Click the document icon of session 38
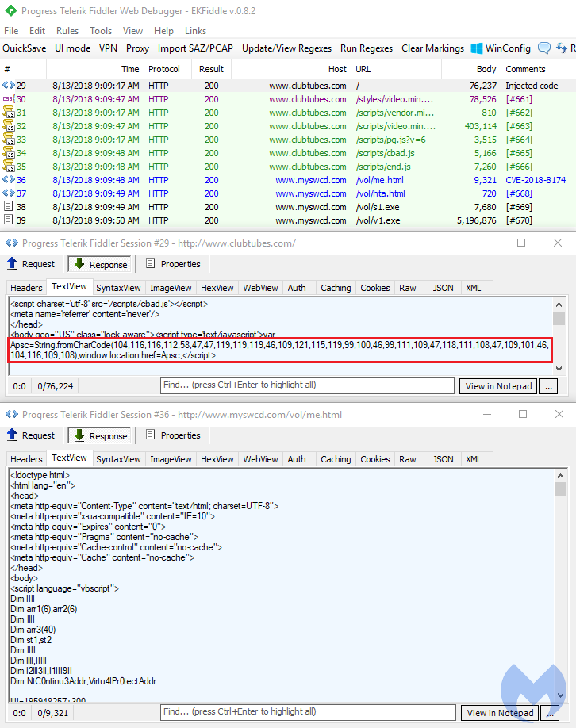The image size is (576, 728). 8,207
